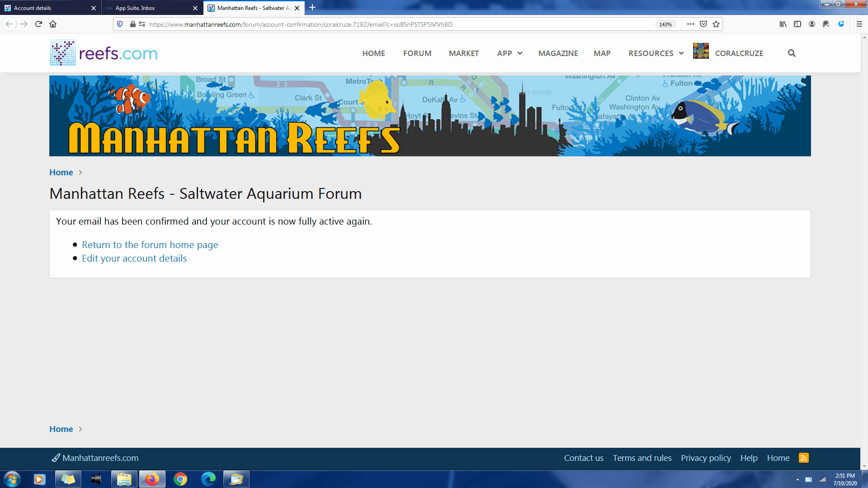
Task: Go to browser home page icon
Action: 53,24
